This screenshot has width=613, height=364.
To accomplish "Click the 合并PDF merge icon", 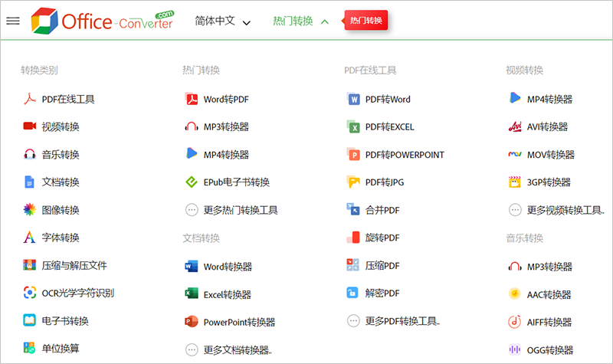I will tap(353, 209).
